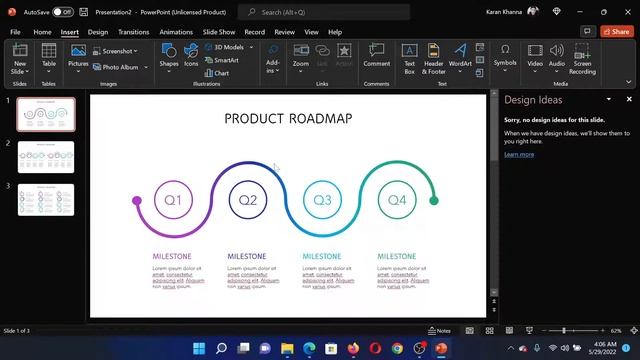Start Screen Recording
This screenshot has height=360, width=640.
(582, 59)
